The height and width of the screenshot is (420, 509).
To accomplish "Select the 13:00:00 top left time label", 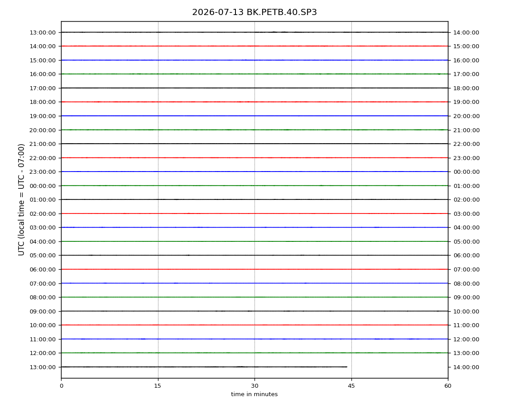I will (x=42, y=32).
